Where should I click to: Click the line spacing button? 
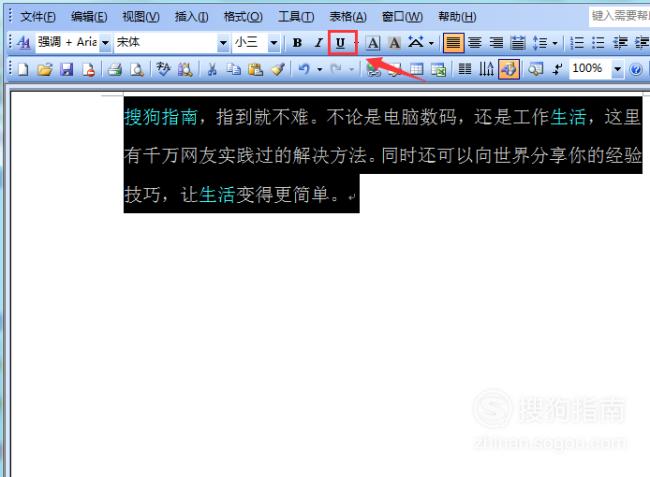[x=540, y=43]
